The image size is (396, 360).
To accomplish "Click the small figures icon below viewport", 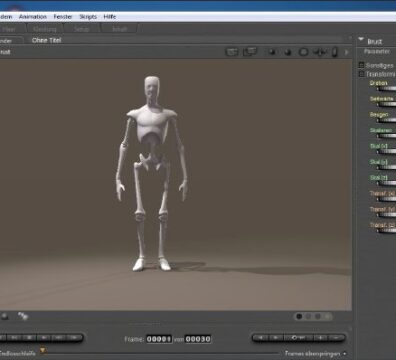I will pos(22,315).
